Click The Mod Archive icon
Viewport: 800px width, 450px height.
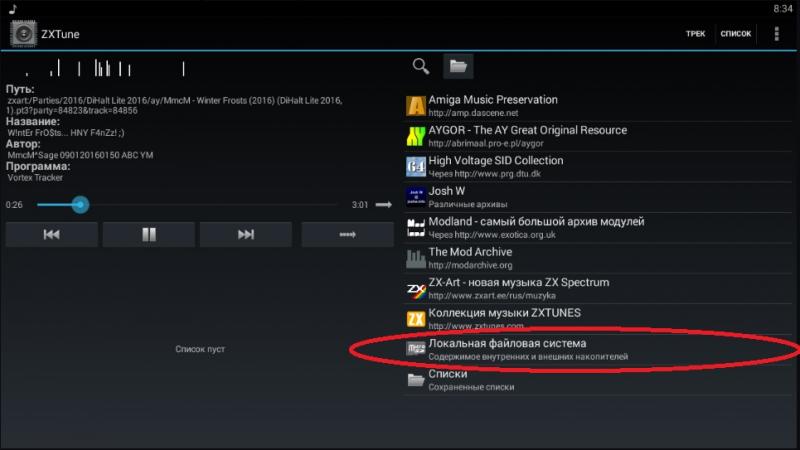coord(416,258)
